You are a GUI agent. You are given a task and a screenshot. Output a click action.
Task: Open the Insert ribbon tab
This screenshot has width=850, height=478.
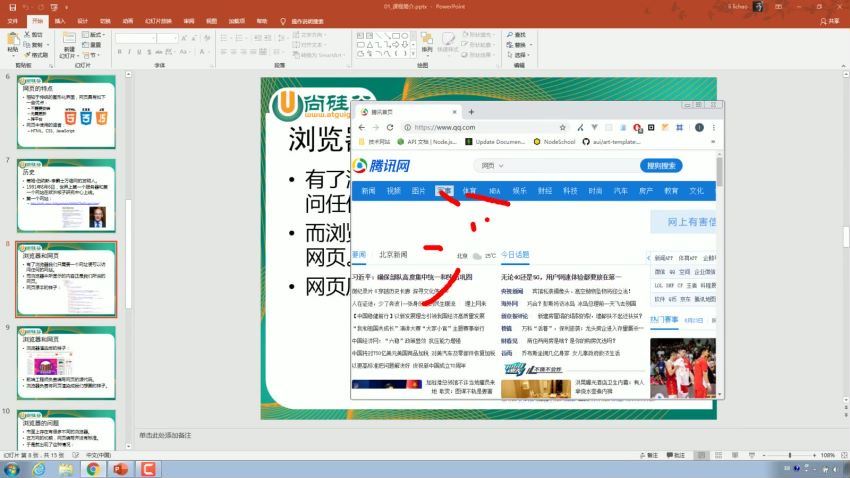coord(60,21)
